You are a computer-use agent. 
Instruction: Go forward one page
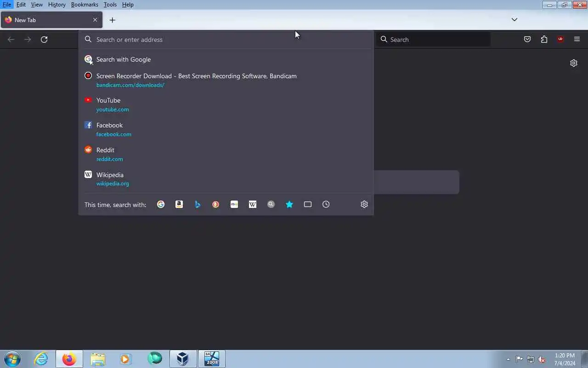click(x=28, y=40)
